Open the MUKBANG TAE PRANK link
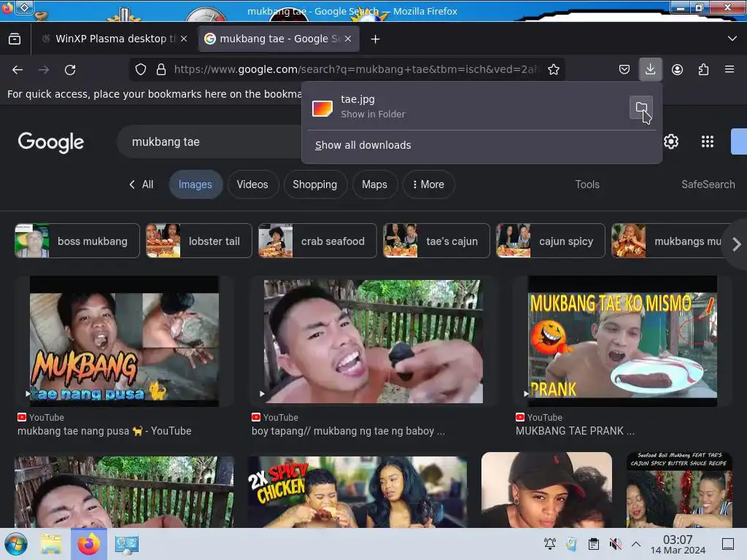The height and width of the screenshot is (560, 747). point(575,431)
